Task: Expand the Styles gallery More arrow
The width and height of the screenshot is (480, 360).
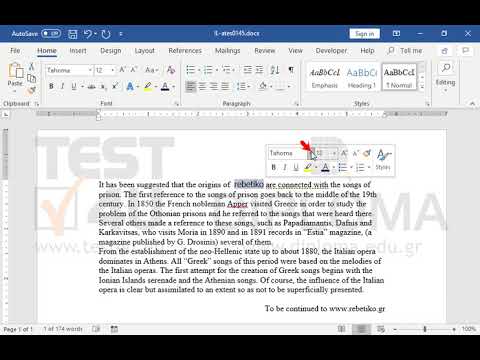Action: pos(422,87)
